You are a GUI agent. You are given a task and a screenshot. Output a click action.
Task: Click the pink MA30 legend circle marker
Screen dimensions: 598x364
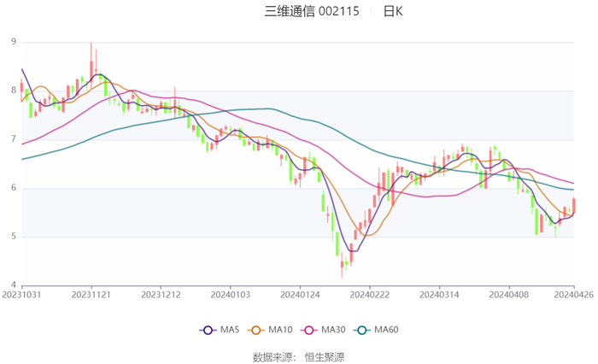(307, 330)
